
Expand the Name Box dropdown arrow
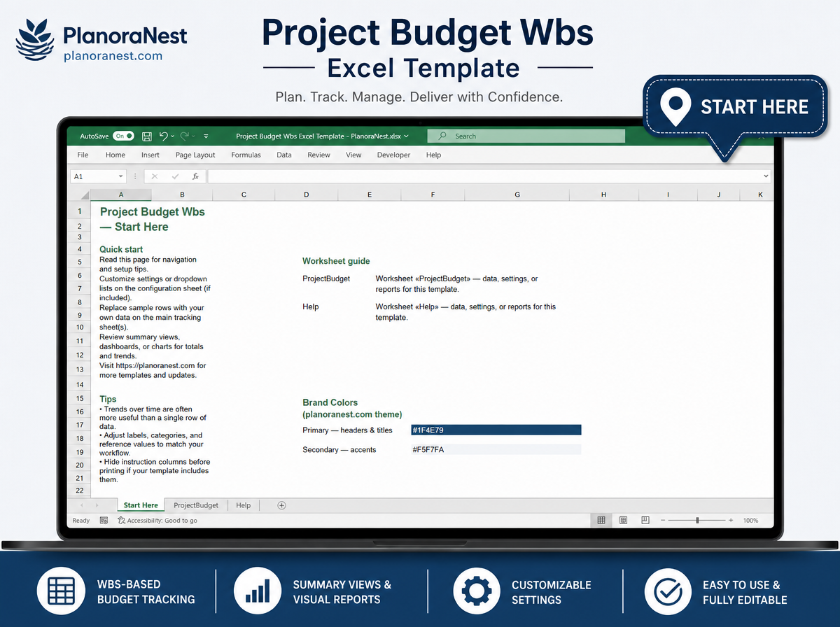[121, 177]
